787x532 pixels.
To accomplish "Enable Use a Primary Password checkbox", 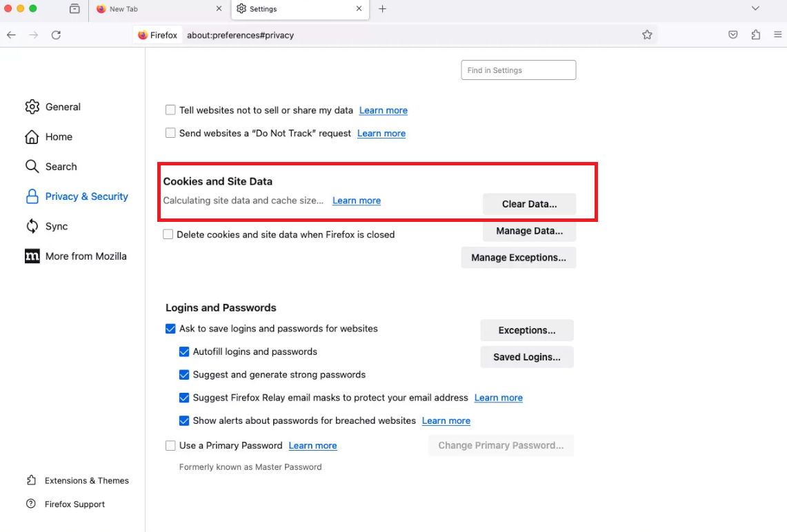I will 170,445.
